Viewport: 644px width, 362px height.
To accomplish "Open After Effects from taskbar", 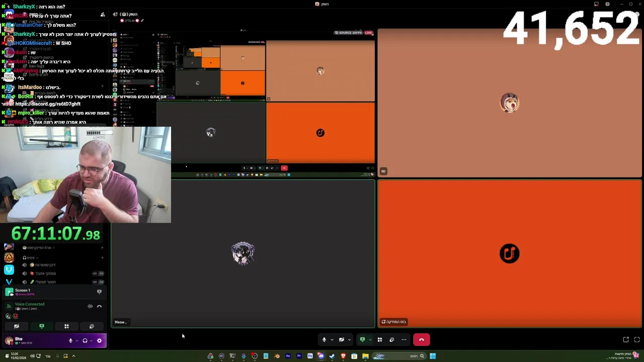I will click(288, 356).
